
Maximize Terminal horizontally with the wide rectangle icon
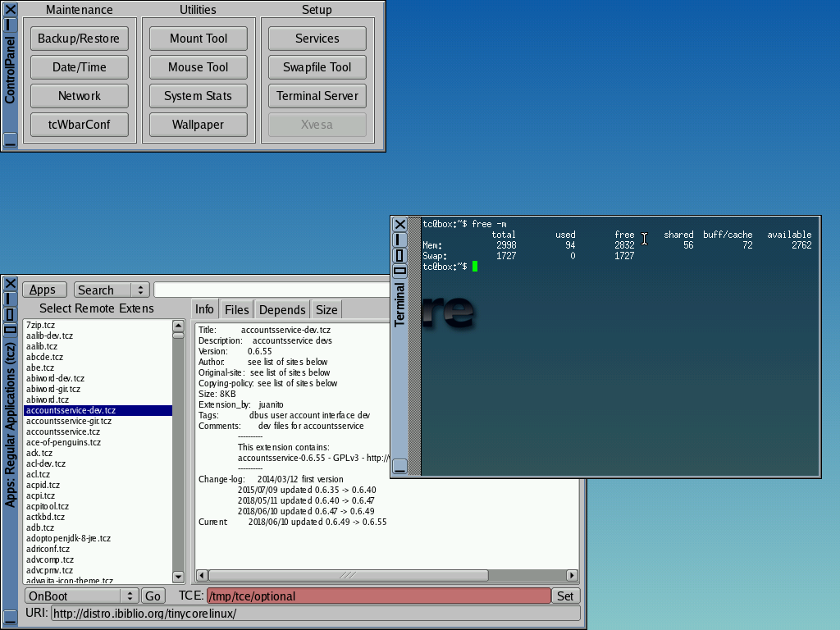(399, 271)
